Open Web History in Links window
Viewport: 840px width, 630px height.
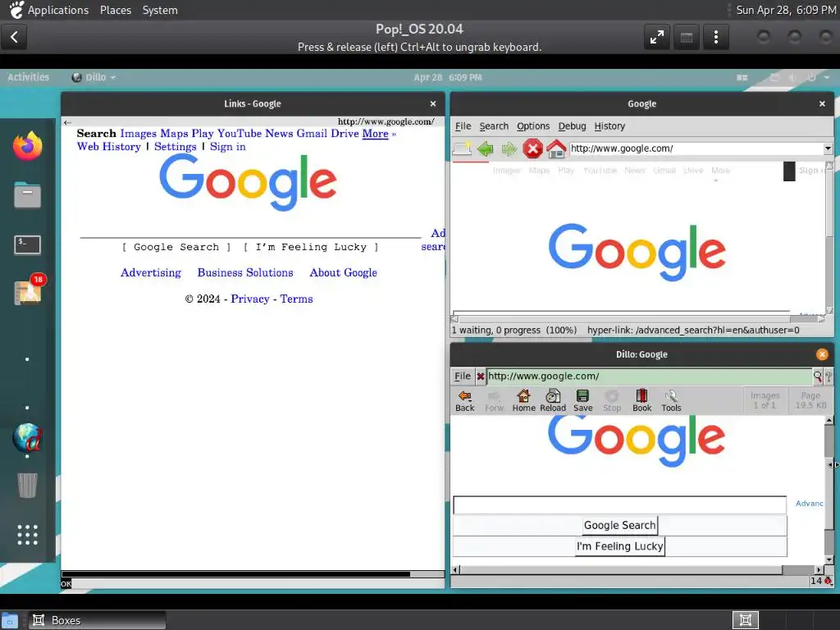coord(109,146)
